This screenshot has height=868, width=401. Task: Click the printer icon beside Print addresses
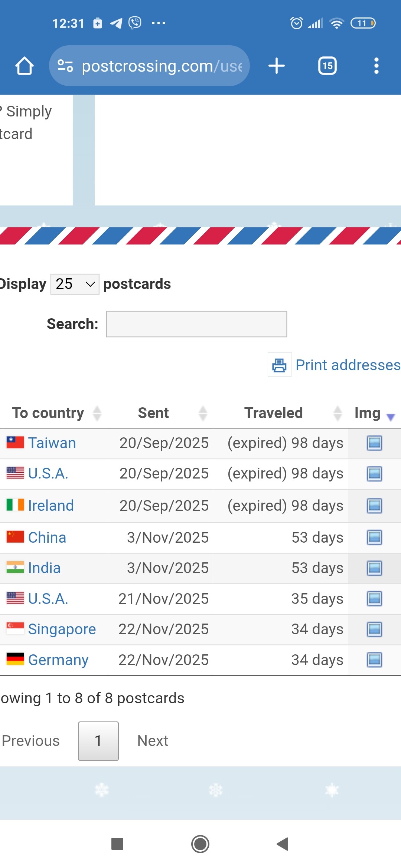coord(279,365)
